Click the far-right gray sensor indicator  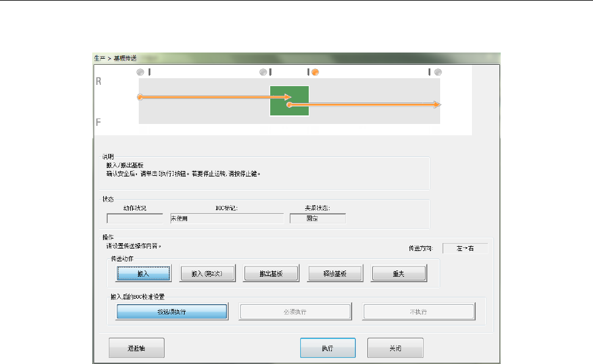tap(438, 72)
